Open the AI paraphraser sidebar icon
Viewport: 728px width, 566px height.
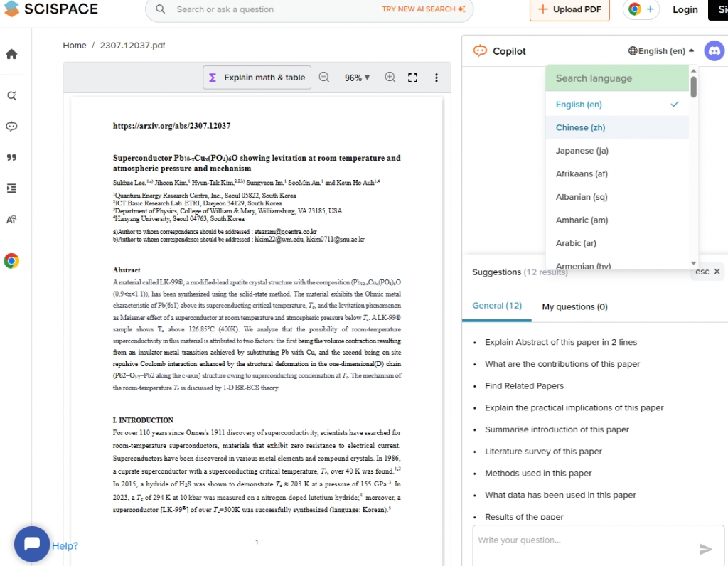click(x=11, y=219)
